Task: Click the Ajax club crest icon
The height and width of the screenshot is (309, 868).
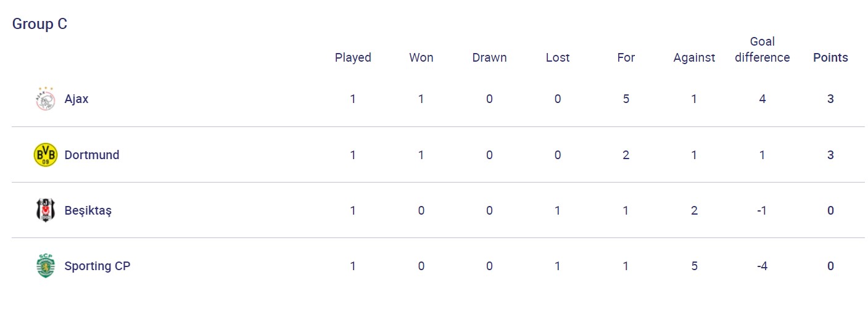Action: coord(45,99)
